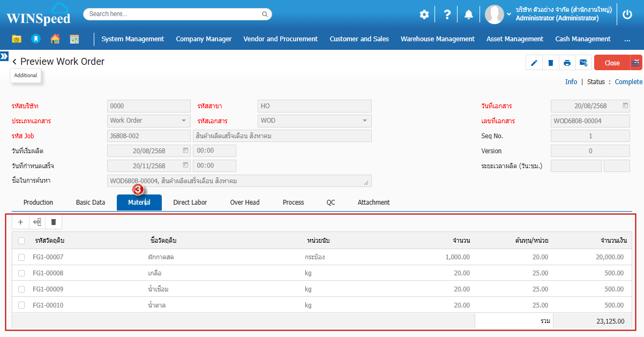Click the trash icon in material grid toolbar
The width and height of the screenshot is (644, 337).
[53, 222]
